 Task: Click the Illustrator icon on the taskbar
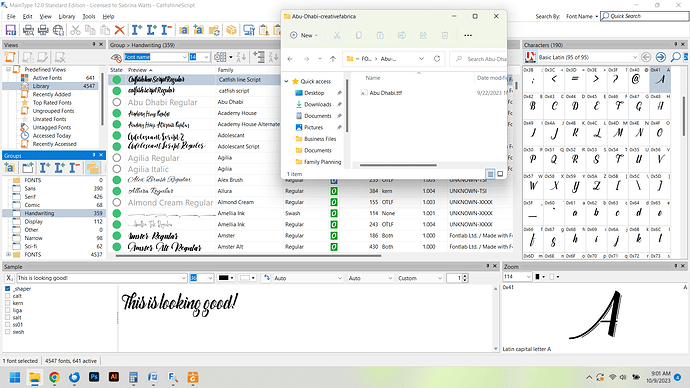coord(114,377)
